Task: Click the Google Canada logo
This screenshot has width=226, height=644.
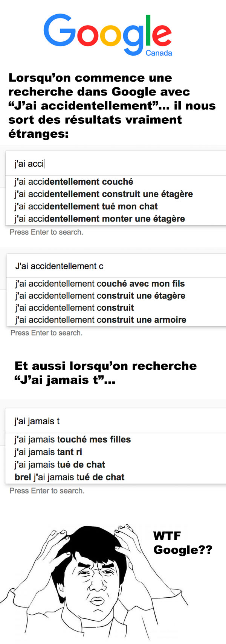Action: click(x=108, y=35)
